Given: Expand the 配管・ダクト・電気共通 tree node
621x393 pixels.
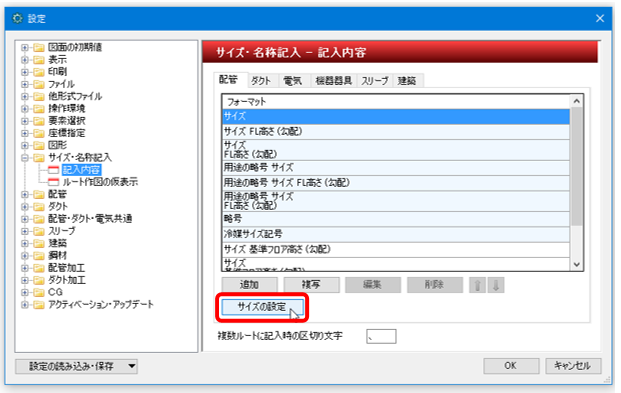Looking at the screenshot, I should point(25,219).
